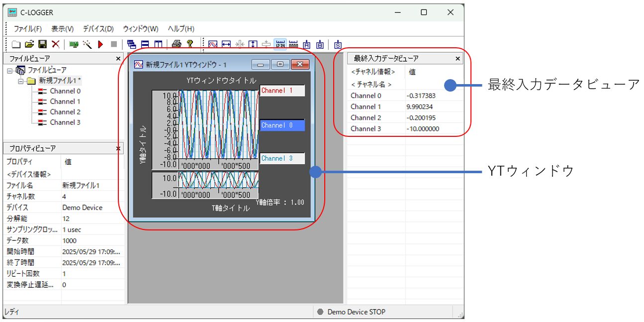
Task: Click the Channel 1 legend button
Action: [282, 91]
